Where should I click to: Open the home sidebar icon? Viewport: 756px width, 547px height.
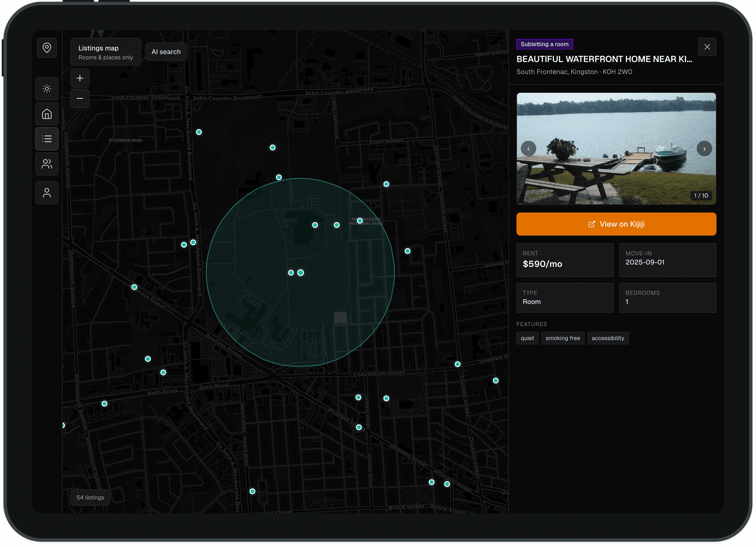[x=47, y=114]
